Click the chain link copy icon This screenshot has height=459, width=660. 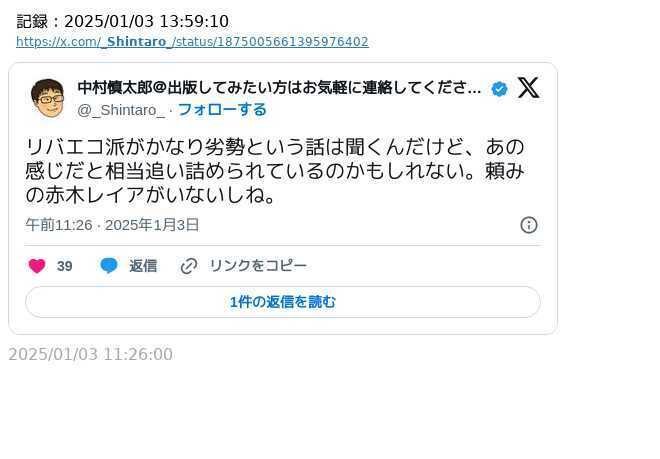coord(189,266)
